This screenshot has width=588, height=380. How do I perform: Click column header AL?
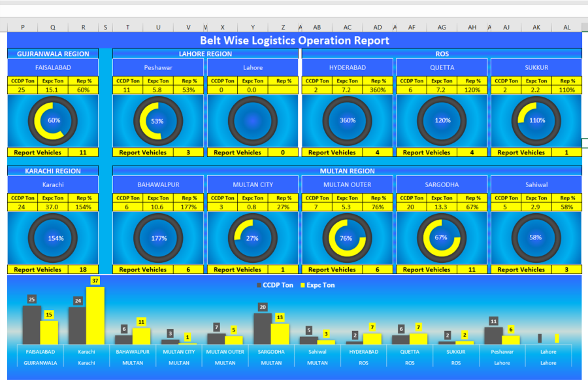point(566,27)
